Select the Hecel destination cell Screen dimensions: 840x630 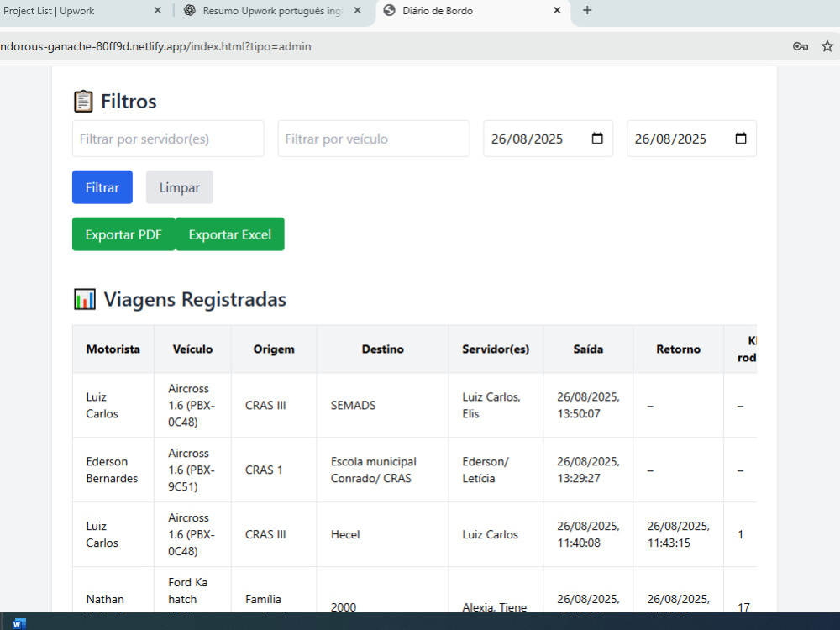pos(382,534)
